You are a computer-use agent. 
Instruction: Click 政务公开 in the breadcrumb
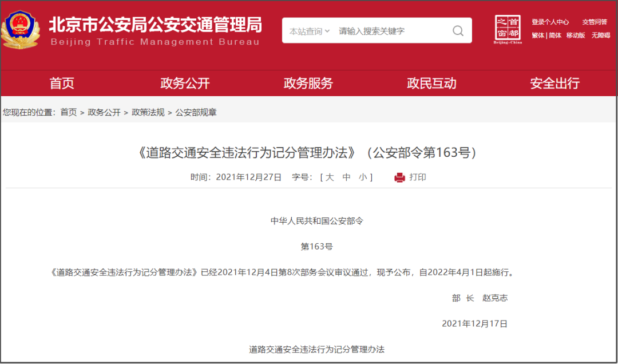pyautogui.click(x=104, y=112)
